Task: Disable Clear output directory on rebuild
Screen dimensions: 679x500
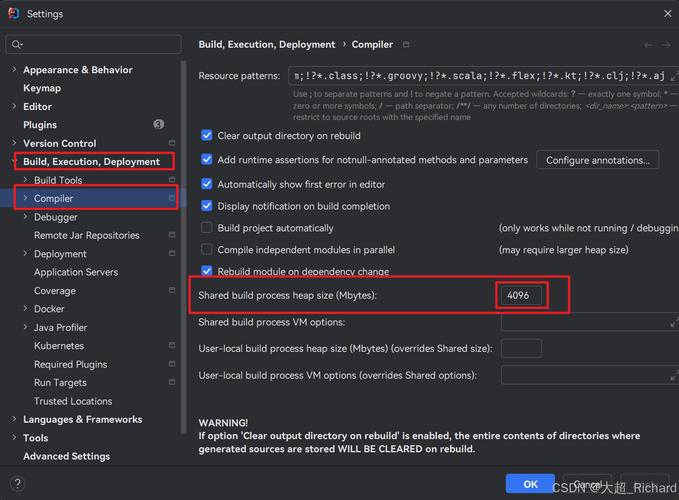Action: coord(207,136)
